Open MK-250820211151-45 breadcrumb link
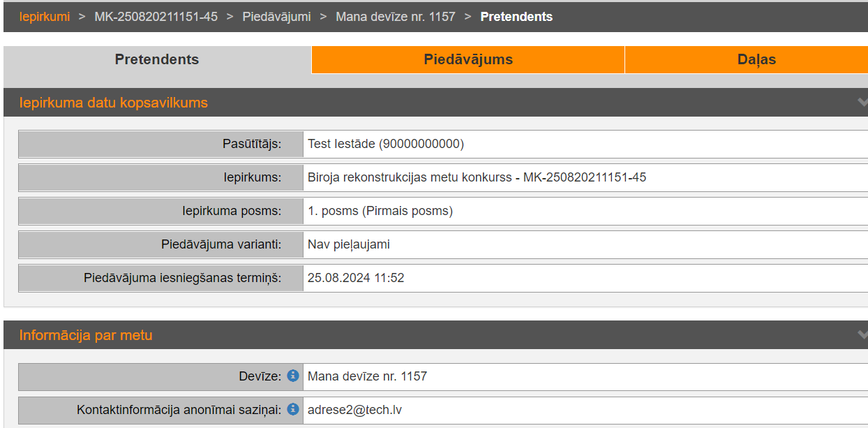This screenshot has height=428, width=868. point(156,17)
